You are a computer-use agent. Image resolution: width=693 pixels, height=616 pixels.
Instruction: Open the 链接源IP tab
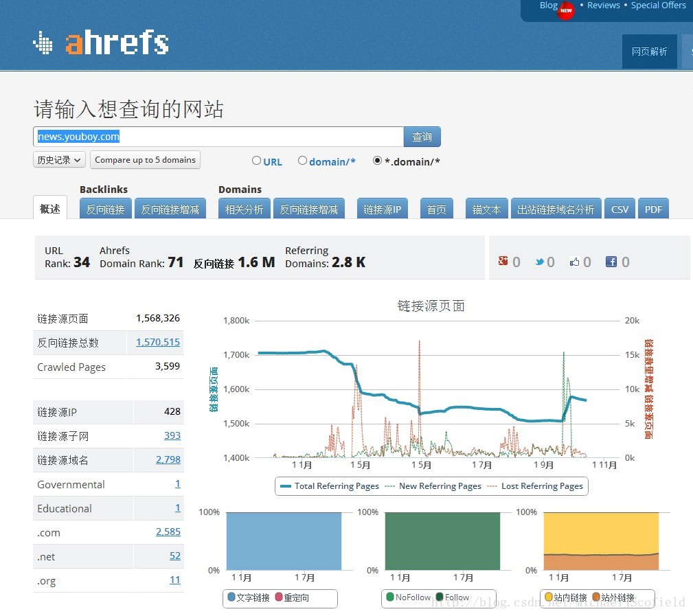coord(383,209)
